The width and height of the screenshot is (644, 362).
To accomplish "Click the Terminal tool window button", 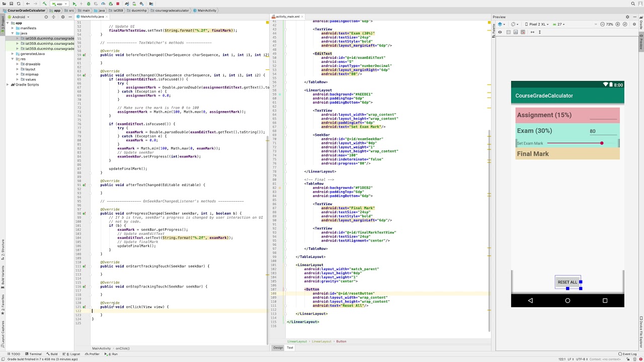I will 33,354.
